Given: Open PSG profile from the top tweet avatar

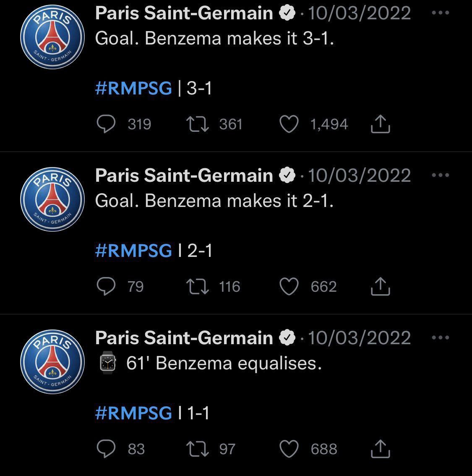Looking at the screenshot, I should coord(52,37).
